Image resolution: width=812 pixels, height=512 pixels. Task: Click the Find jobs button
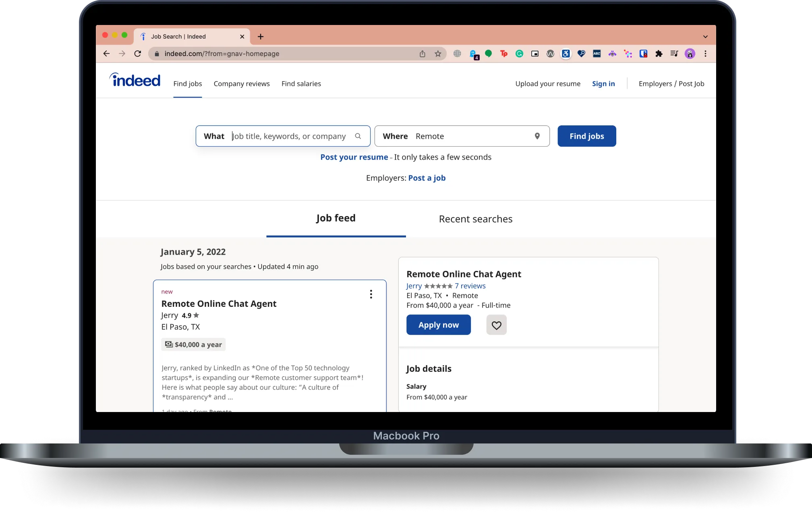tap(586, 136)
